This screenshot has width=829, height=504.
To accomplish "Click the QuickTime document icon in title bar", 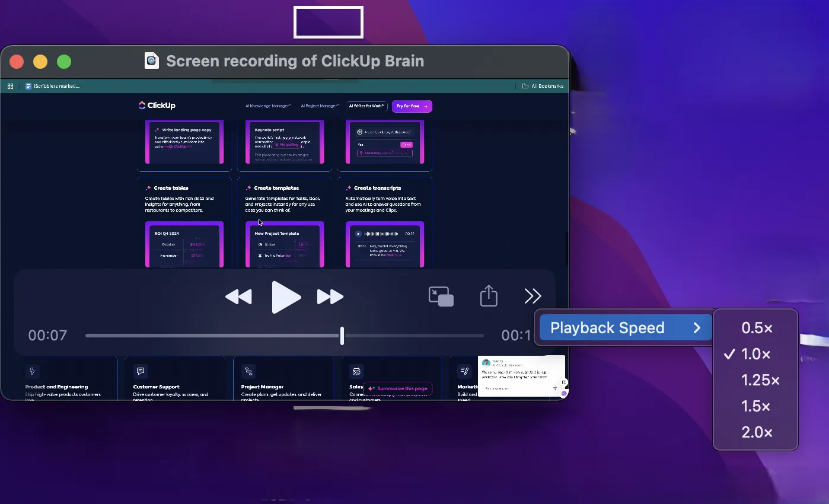I will [152, 60].
